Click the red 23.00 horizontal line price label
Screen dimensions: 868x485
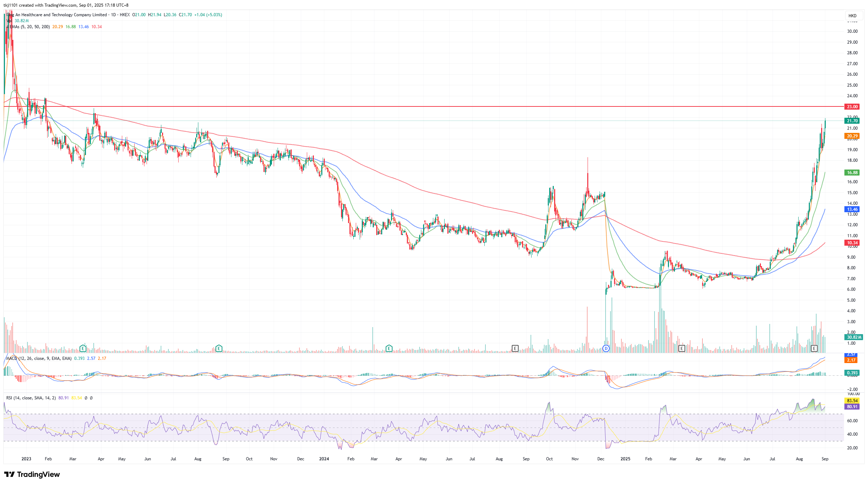coord(852,106)
